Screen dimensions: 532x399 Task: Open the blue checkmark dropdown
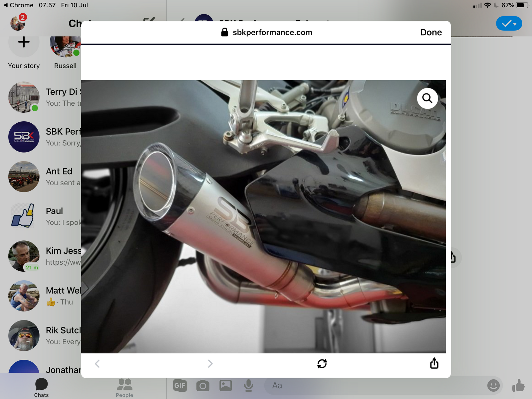point(509,24)
